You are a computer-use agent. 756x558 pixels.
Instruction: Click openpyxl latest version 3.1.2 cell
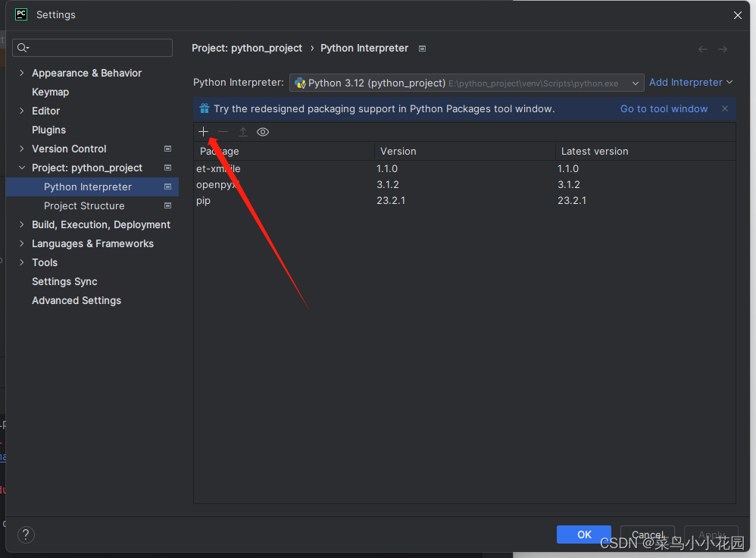coord(568,184)
